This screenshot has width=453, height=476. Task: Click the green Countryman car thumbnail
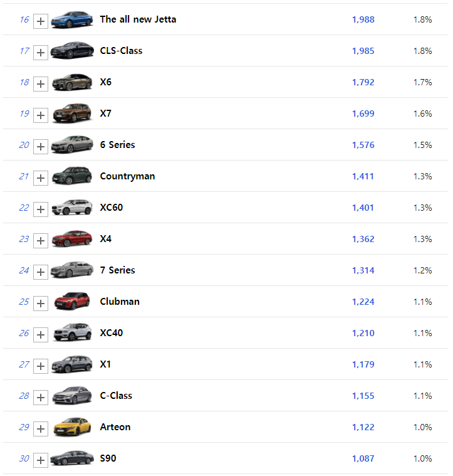[72, 176]
